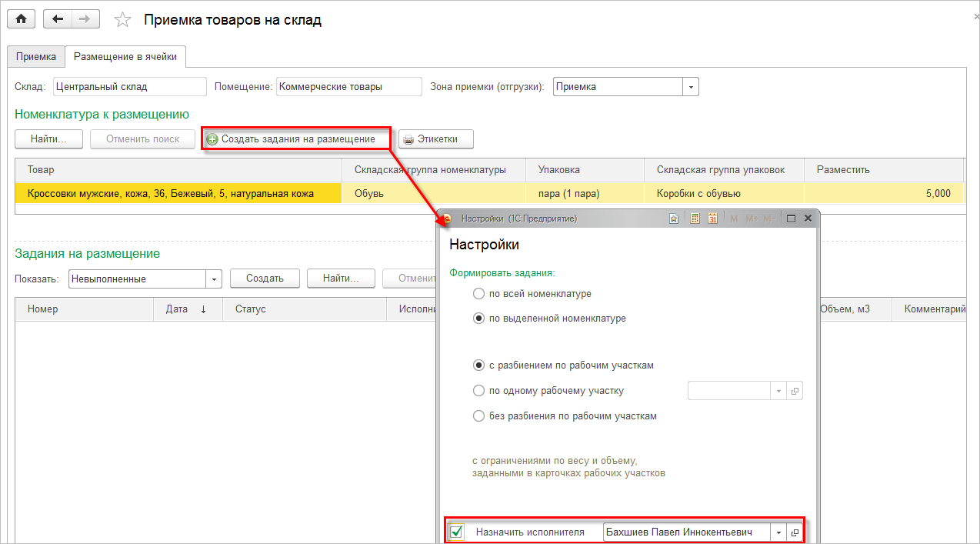Open the calendar icon in Настройки title bar

pos(712,219)
